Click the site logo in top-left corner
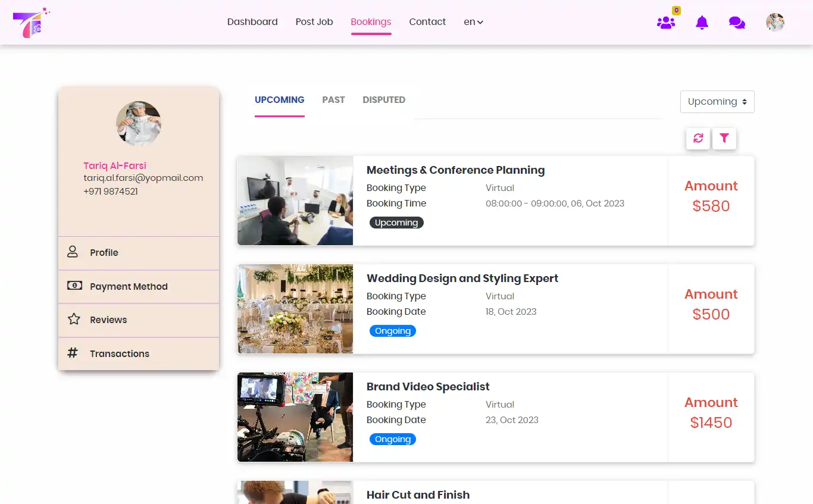813x504 pixels. click(30, 23)
